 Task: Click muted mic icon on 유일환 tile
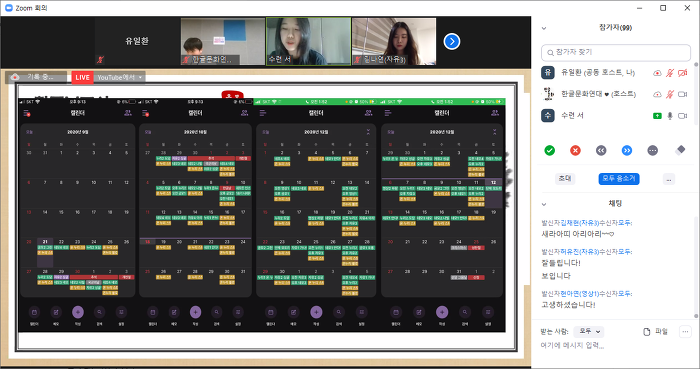(100, 60)
